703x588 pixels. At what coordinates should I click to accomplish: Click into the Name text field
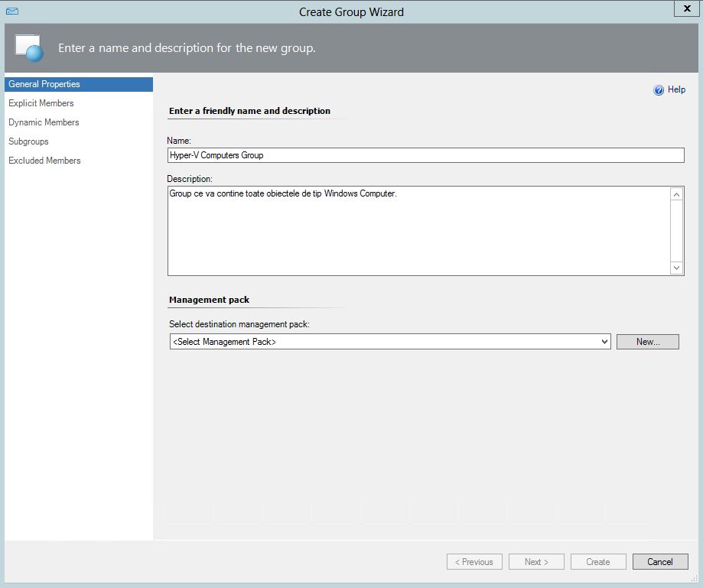click(425, 155)
